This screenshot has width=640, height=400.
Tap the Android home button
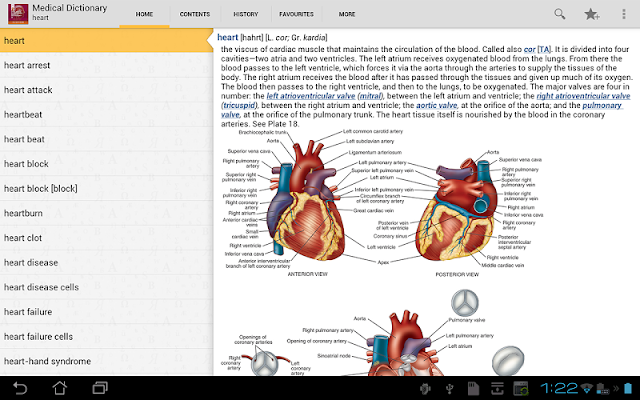point(60,388)
